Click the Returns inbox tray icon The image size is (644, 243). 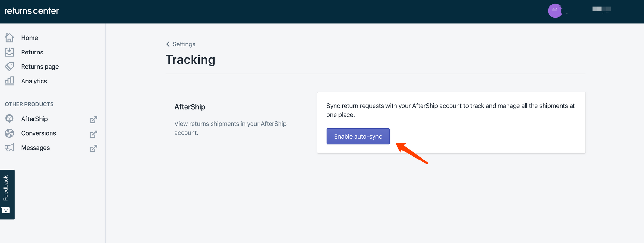pyautogui.click(x=9, y=52)
